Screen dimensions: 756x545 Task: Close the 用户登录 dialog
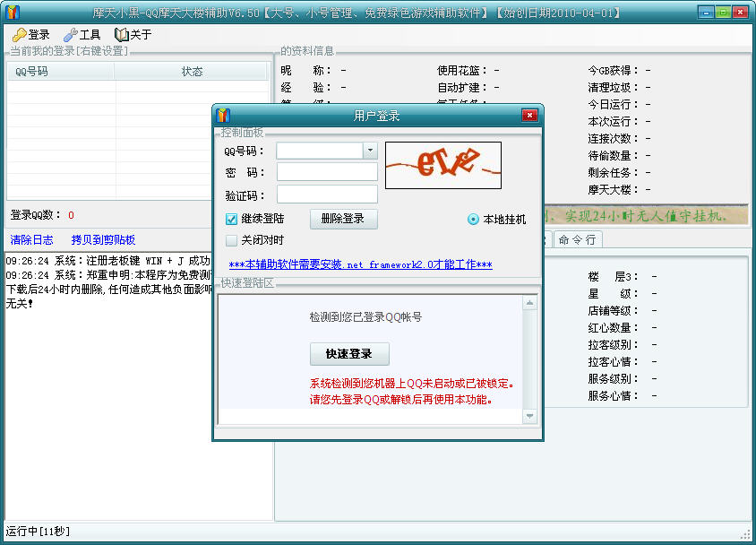click(529, 116)
